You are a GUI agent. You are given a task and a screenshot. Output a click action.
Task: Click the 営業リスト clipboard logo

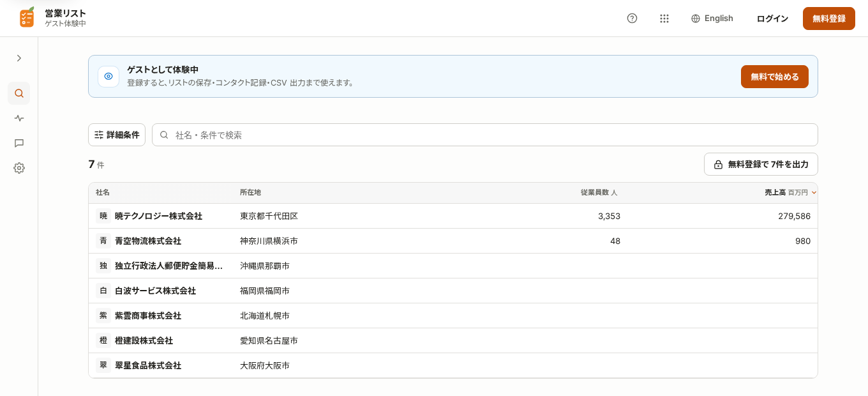pyautogui.click(x=27, y=17)
